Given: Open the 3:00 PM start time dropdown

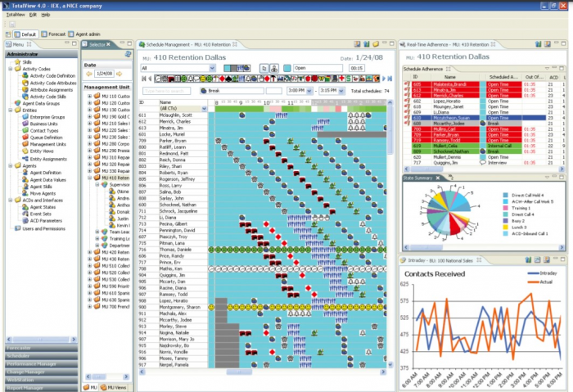Looking at the screenshot, I should [x=309, y=91].
